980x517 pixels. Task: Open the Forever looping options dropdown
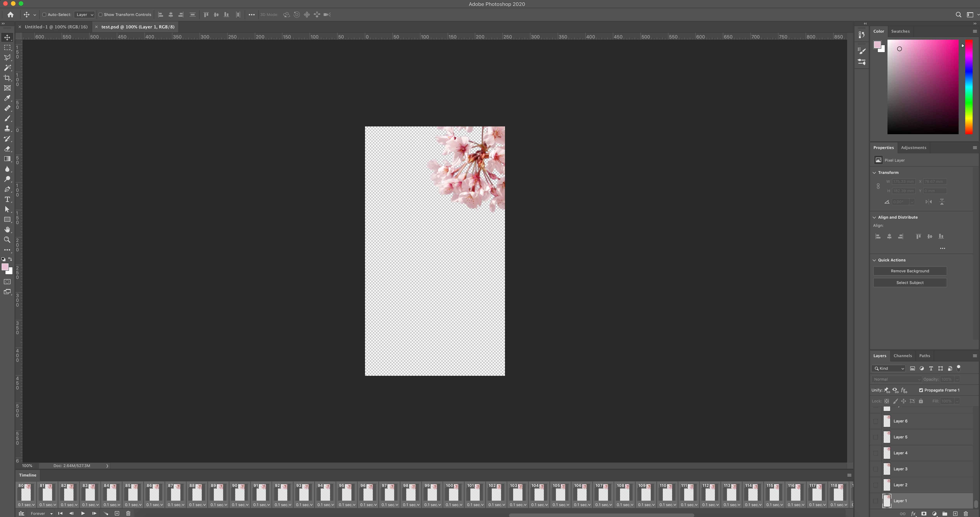pyautogui.click(x=41, y=513)
